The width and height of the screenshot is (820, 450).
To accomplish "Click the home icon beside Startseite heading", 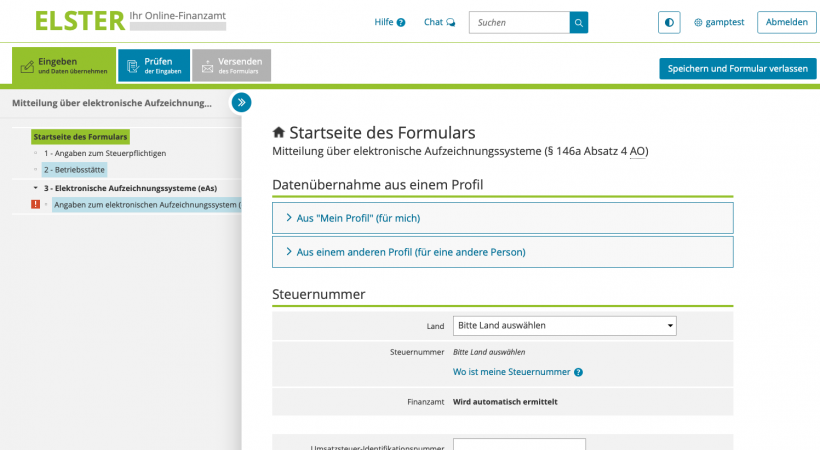I will pyautogui.click(x=279, y=132).
